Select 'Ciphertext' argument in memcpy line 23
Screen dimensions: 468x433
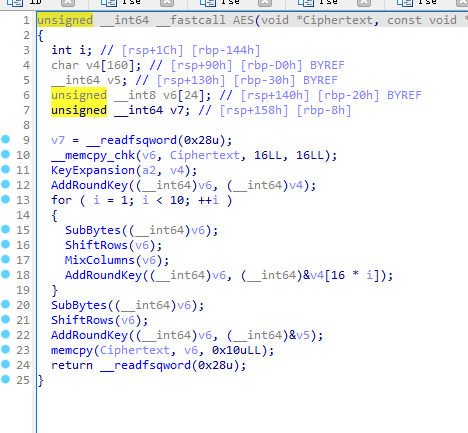[135, 350]
